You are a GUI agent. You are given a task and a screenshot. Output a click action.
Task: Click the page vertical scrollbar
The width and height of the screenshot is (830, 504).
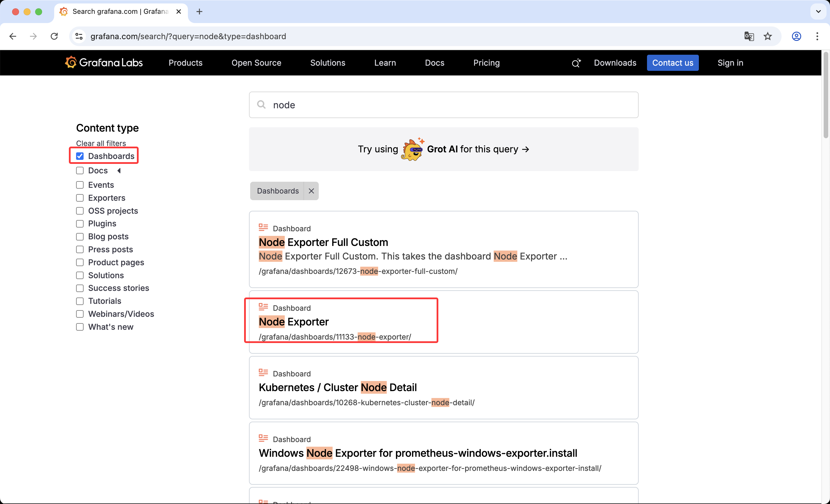[x=826, y=95]
